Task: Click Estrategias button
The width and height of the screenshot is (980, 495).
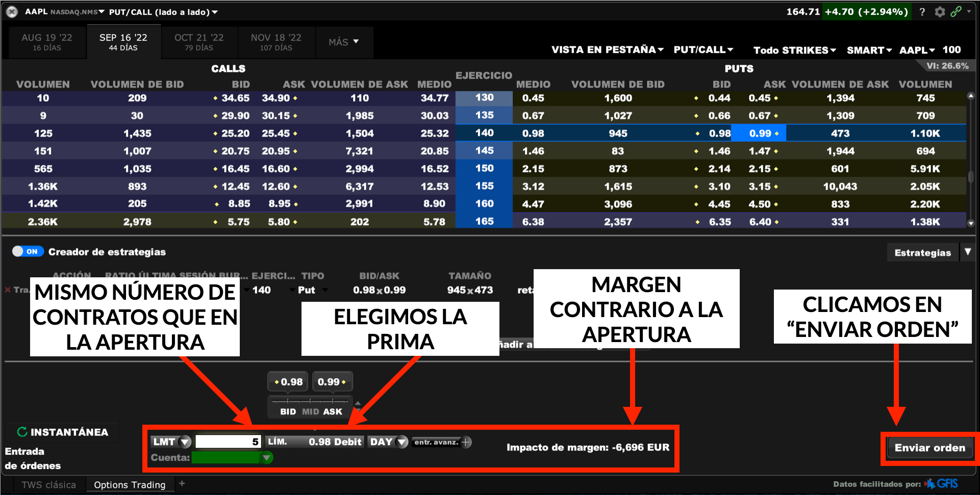Action: (922, 252)
